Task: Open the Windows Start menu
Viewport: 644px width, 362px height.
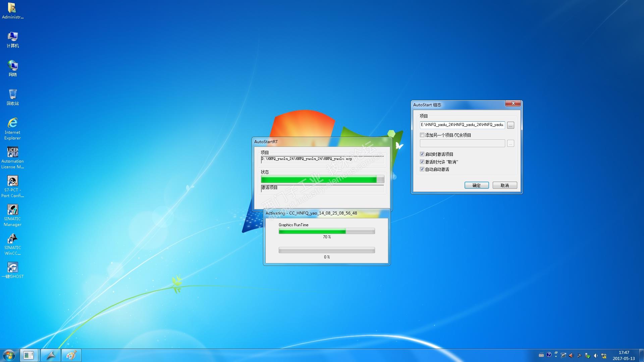Action: click(x=9, y=355)
